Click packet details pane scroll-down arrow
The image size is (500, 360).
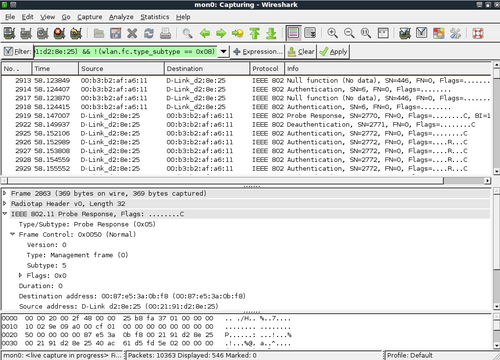tap(496, 306)
